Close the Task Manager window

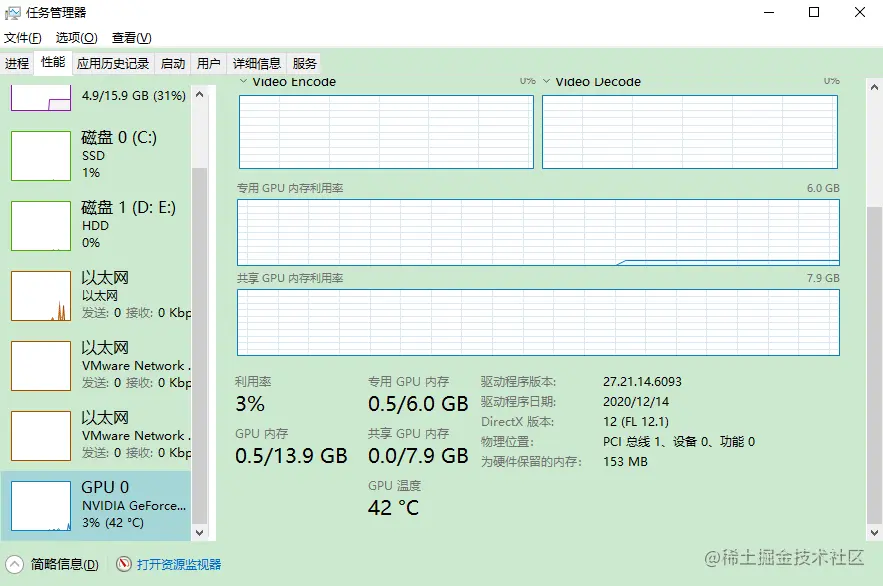(860, 12)
